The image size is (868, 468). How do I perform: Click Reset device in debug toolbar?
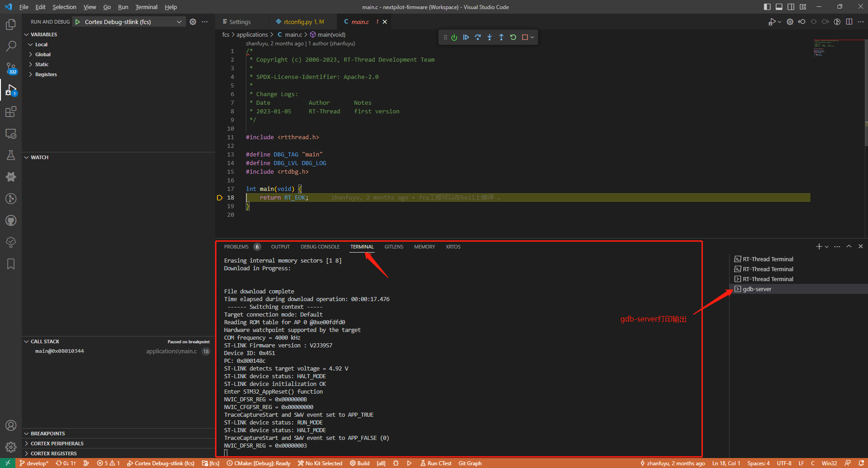454,37
